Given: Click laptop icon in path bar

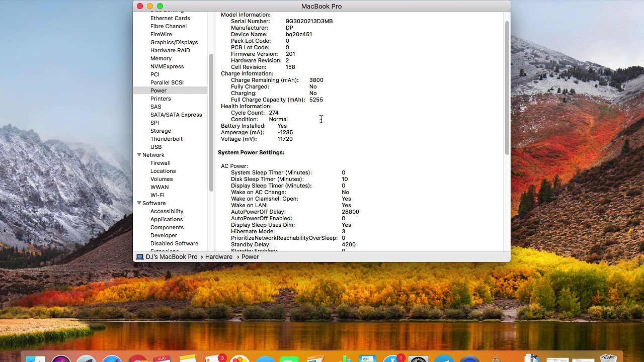Looking at the screenshot, I should [140, 257].
